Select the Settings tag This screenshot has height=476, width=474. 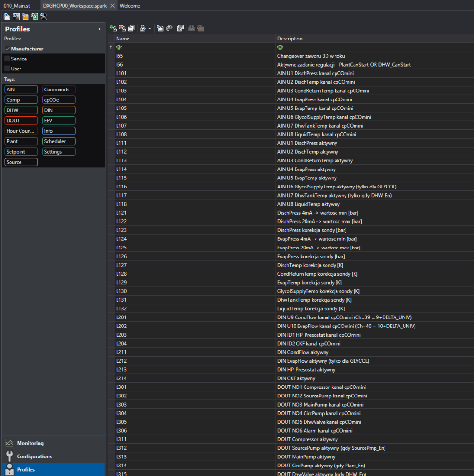59,151
